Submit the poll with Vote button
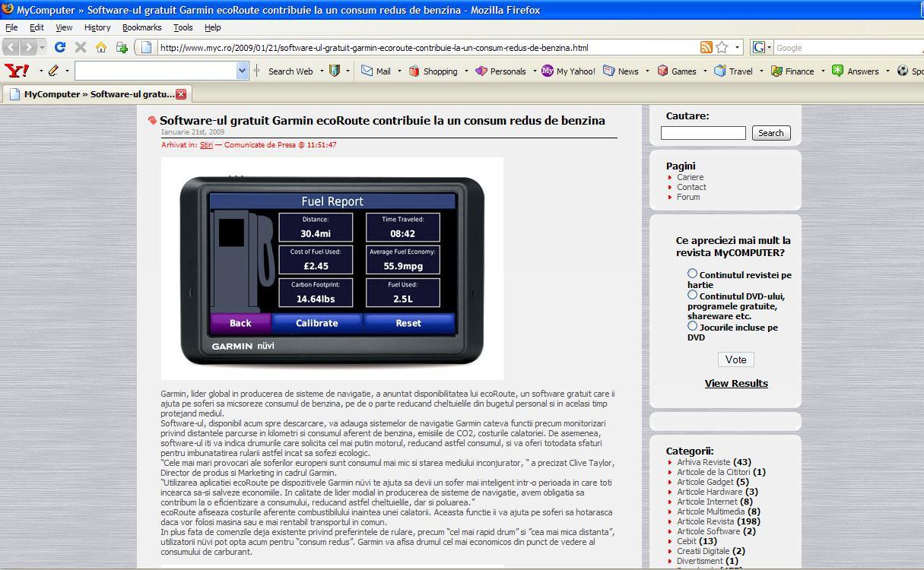Viewport: 924px width, 570px height. tap(735, 359)
